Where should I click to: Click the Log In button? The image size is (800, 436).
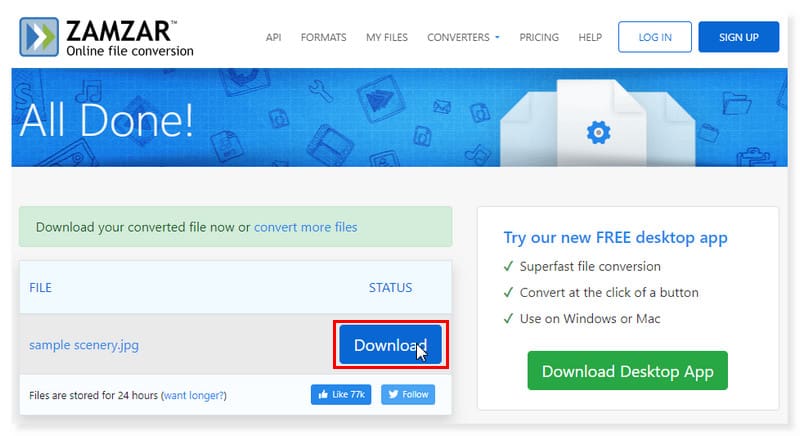pos(653,37)
